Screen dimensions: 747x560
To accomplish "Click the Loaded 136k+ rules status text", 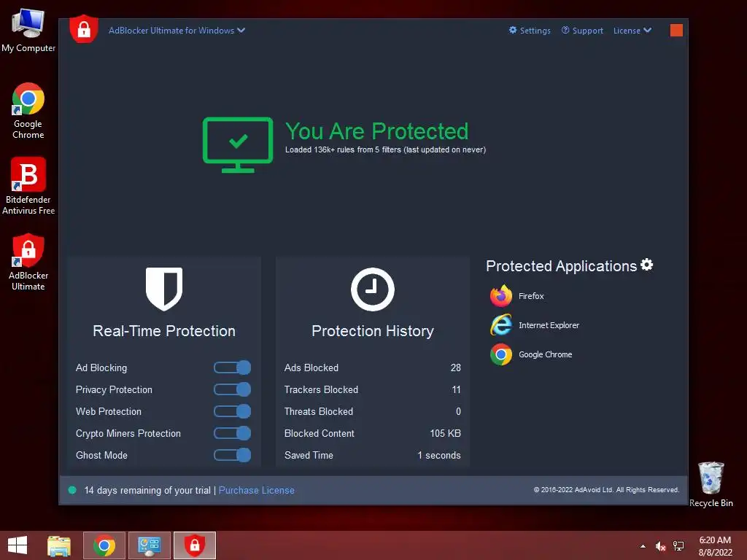I will coord(385,149).
